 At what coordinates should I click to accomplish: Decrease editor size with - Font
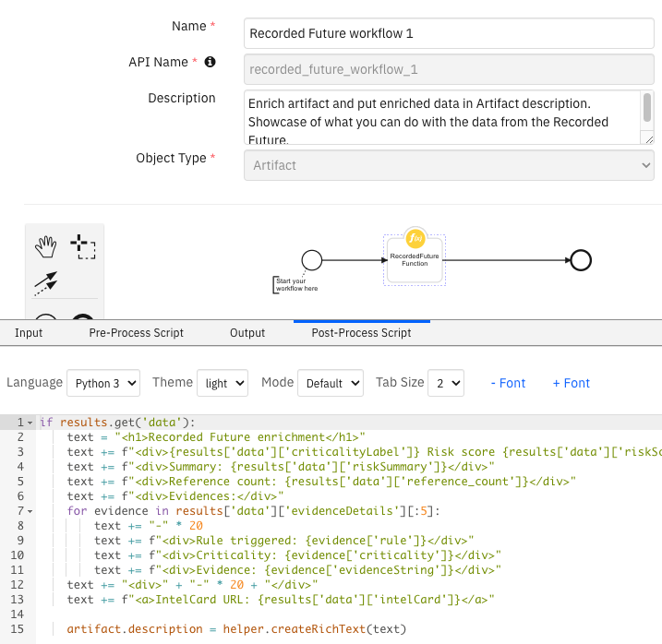(x=508, y=383)
